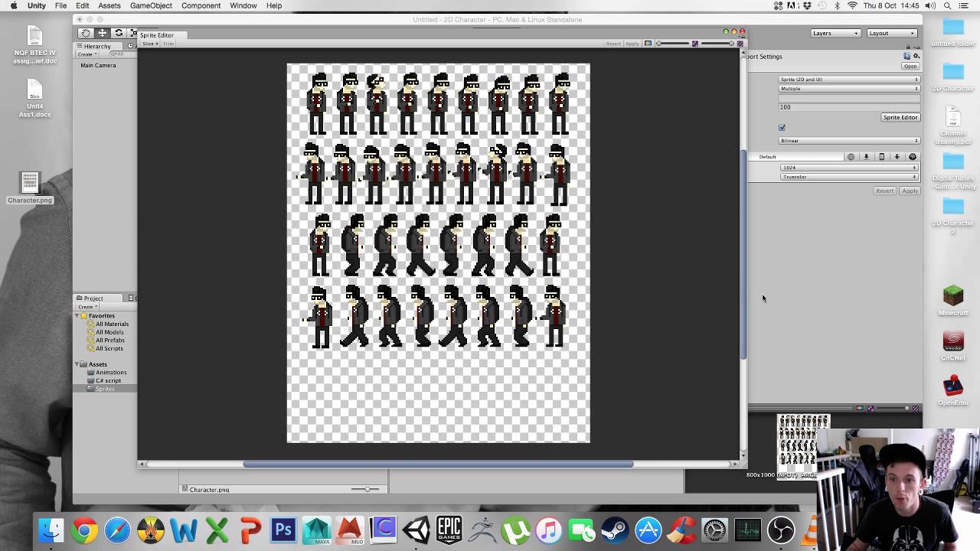Select the iPhone platform override icon

[x=881, y=157]
